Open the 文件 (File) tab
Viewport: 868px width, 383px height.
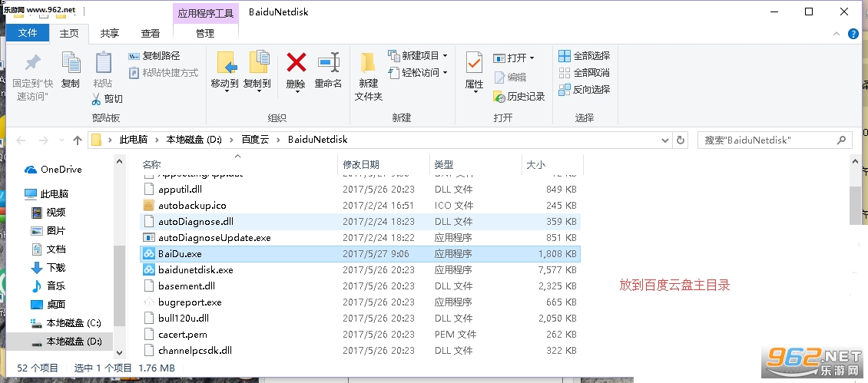tap(28, 33)
